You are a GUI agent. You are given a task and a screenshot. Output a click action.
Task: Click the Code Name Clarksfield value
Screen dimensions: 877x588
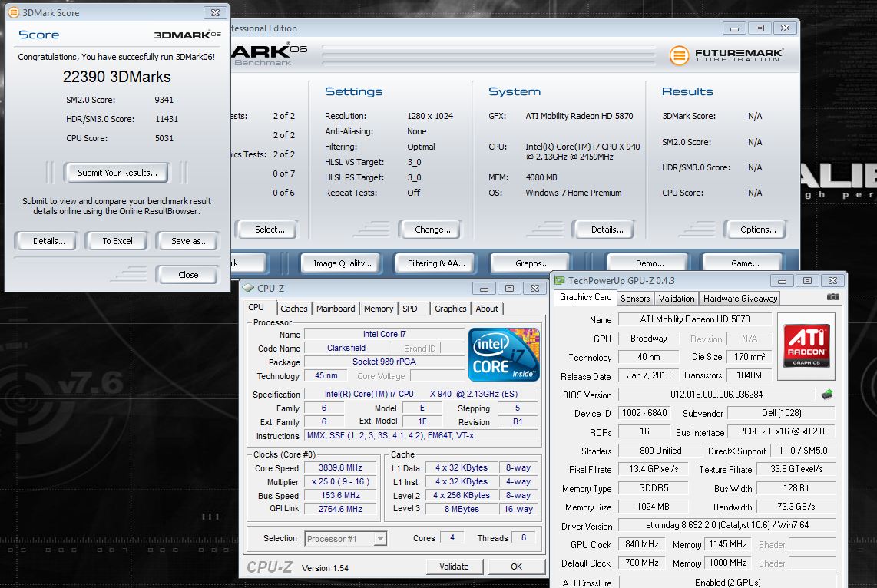(346, 349)
